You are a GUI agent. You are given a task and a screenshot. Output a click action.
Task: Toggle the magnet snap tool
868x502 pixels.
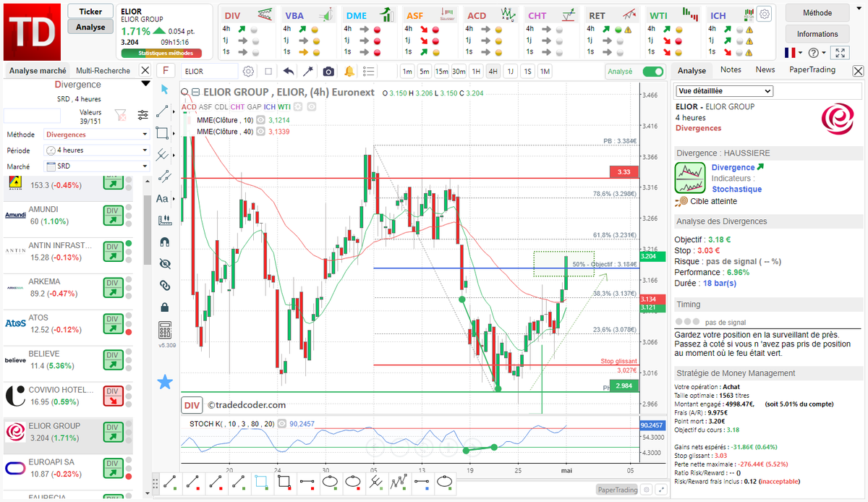164,242
